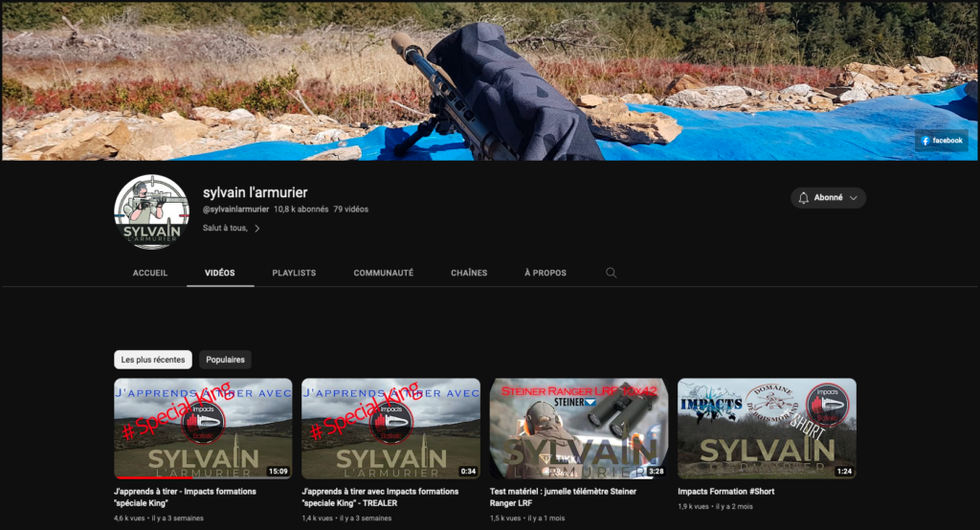Open the 0:34 TREALER video thumbnail
The image size is (980, 530).
tap(390, 429)
